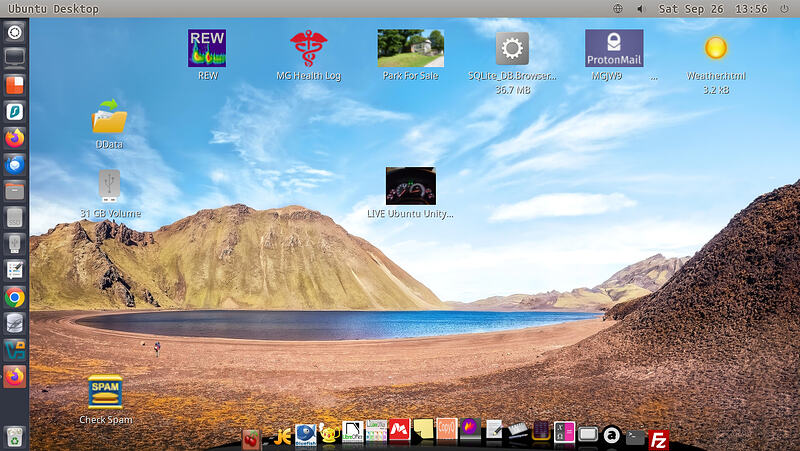Open the checklist notes launcher icon

tap(14, 271)
